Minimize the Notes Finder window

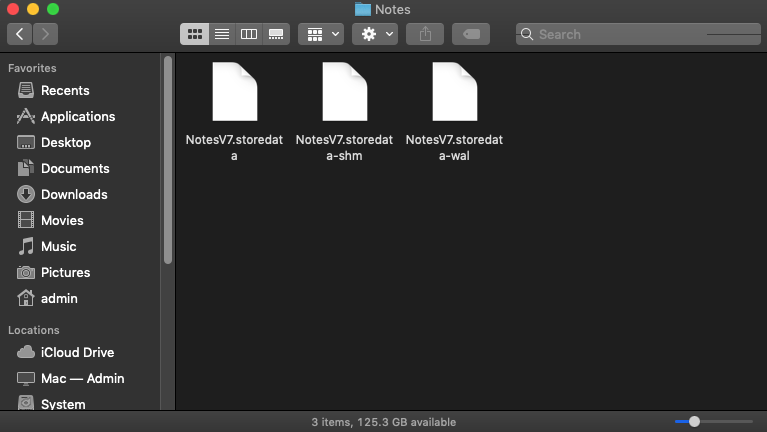[33, 9]
